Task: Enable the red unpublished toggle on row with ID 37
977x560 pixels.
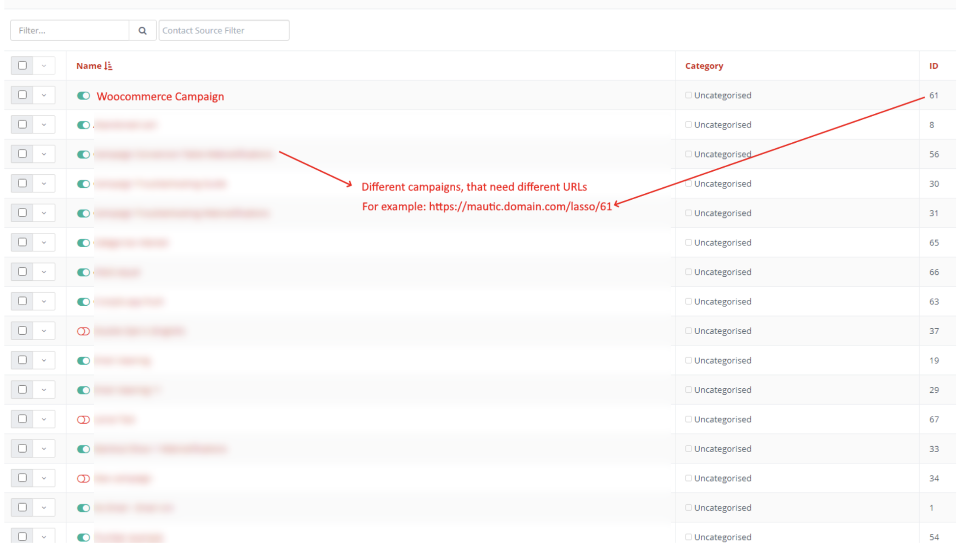Action: tap(83, 330)
